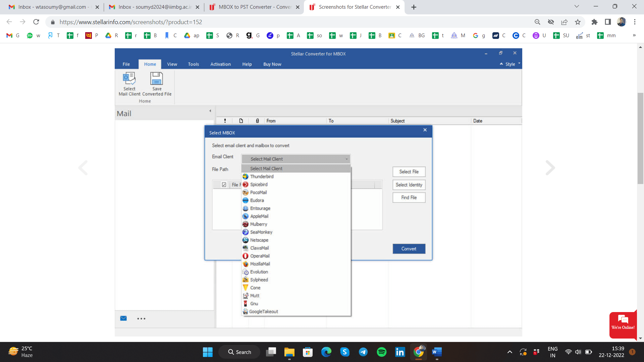Screen dimensions: 644x362
Task: Switch to the Home ribbon tab
Action: [150, 64]
